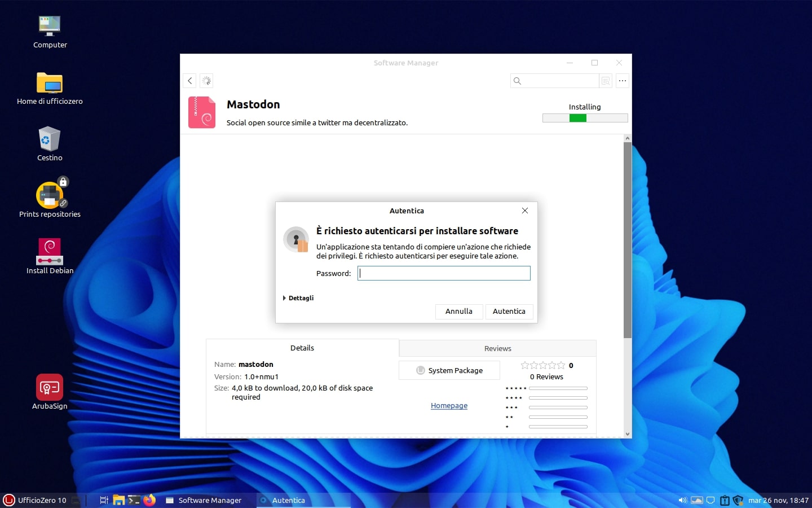Click the System Package button
Image resolution: width=812 pixels, height=508 pixels.
point(449,370)
